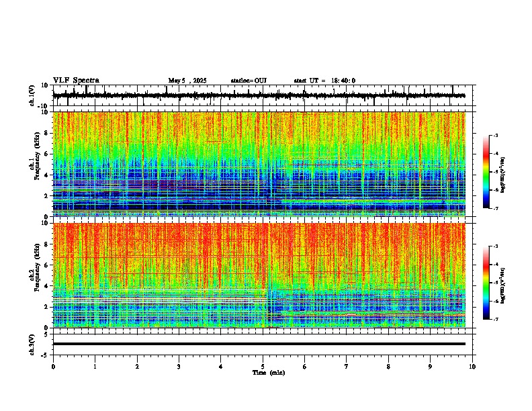Screen dimensions: 532x411
Task: Click the "Time (min)" axis label
Action: (x=269, y=373)
